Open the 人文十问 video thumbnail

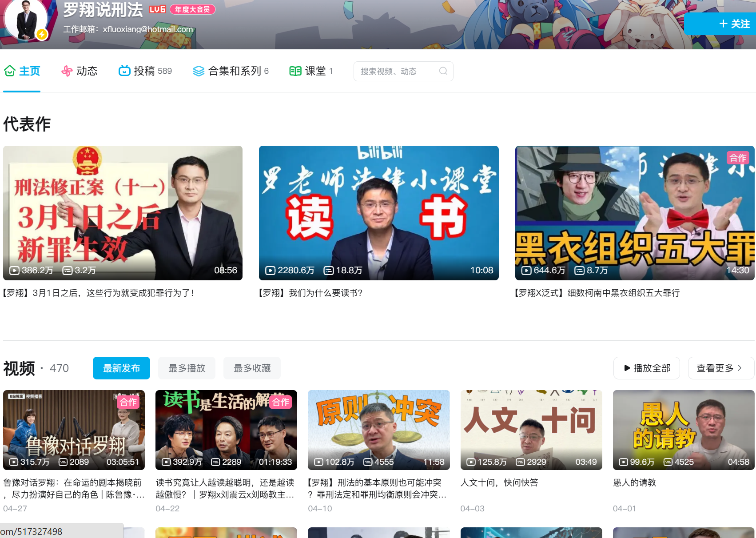coord(531,430)
